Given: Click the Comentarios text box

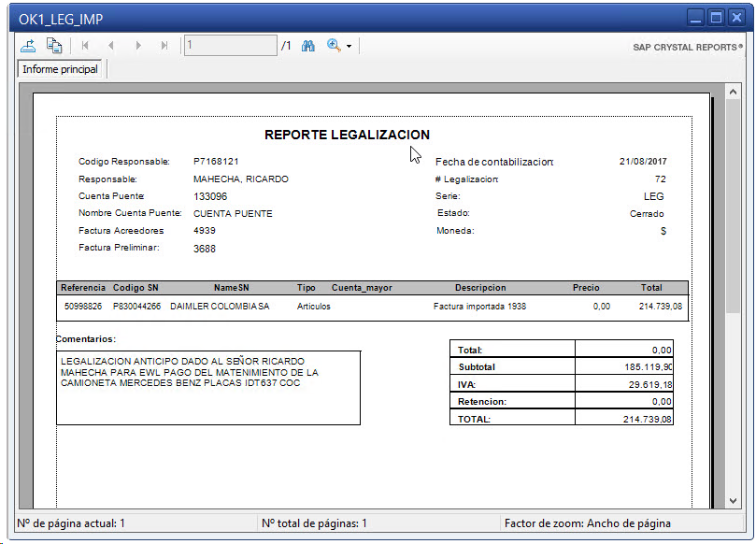Looking at the screenshot, I should tap(207, 387).
